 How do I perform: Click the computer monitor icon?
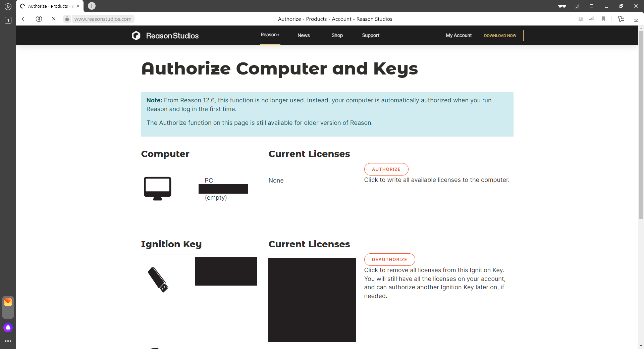(x=158, y=189)
